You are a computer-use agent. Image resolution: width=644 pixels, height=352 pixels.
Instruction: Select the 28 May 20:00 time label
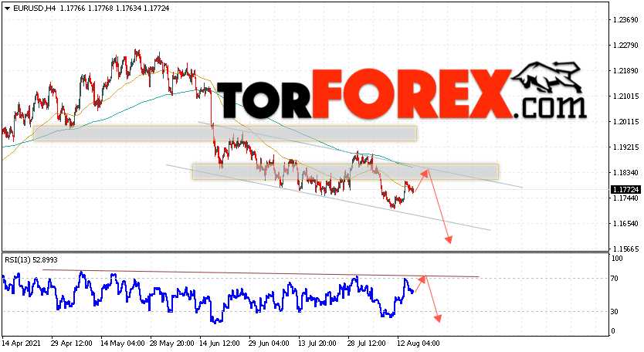click(172, 343)
